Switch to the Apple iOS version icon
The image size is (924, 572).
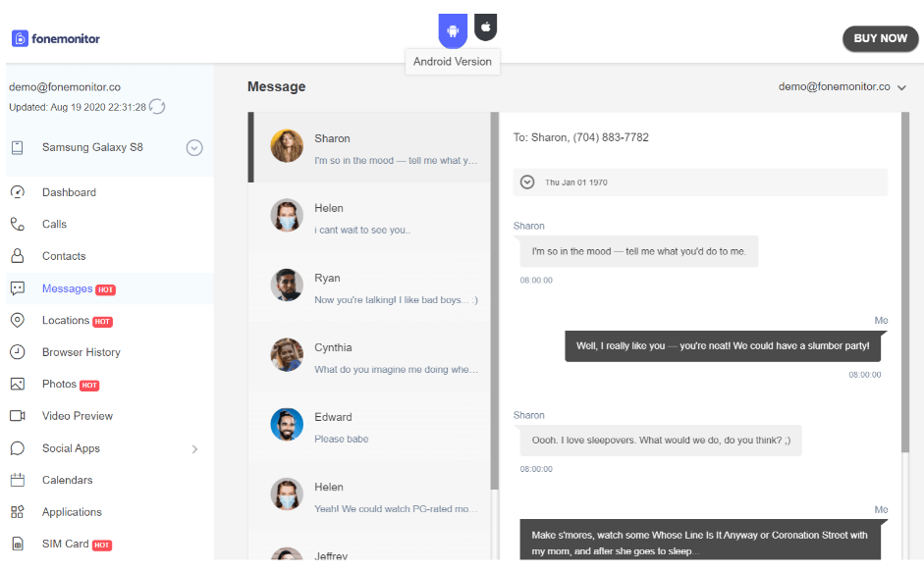click(485, 26)
